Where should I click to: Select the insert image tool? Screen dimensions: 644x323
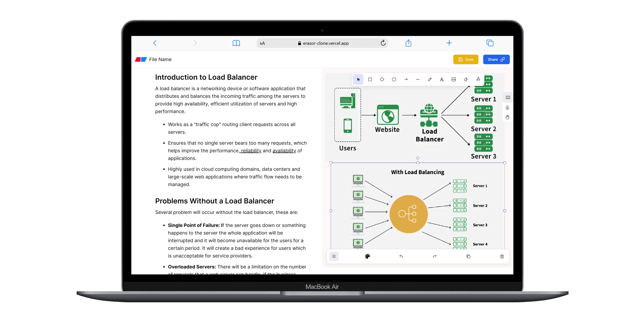tap(454, 79)
